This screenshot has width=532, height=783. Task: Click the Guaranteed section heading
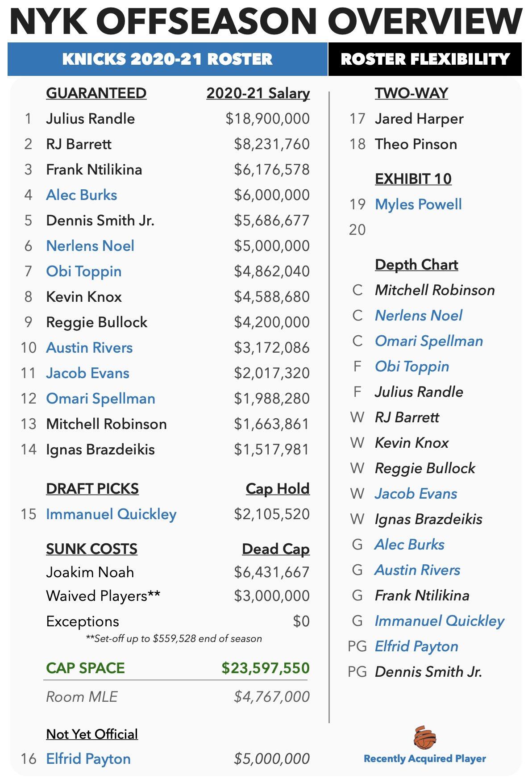[96, 93]
